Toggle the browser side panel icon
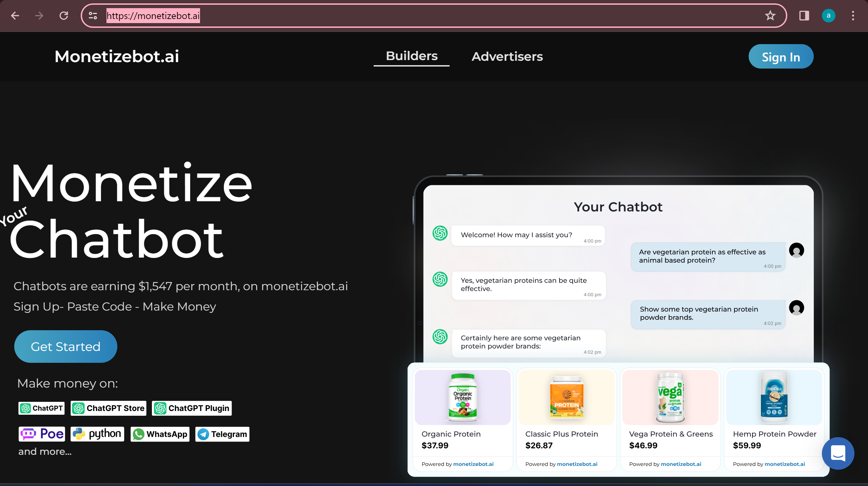 pos(804,16)
